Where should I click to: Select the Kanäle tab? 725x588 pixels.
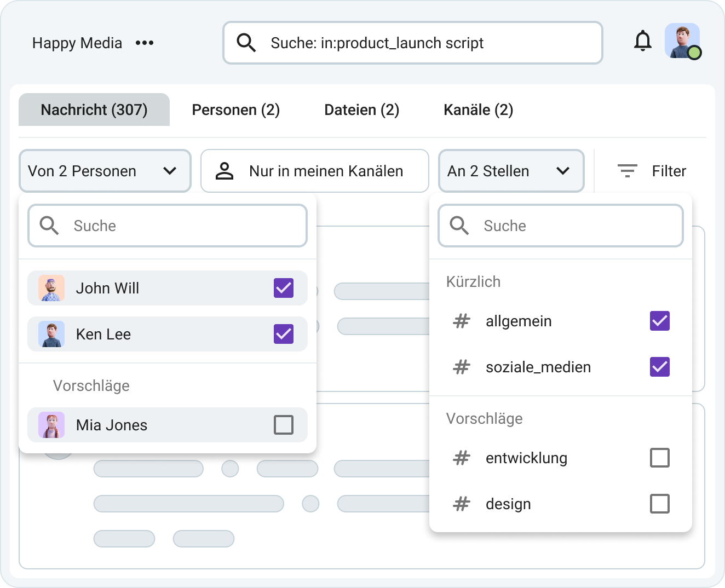[x=477, y=109]
